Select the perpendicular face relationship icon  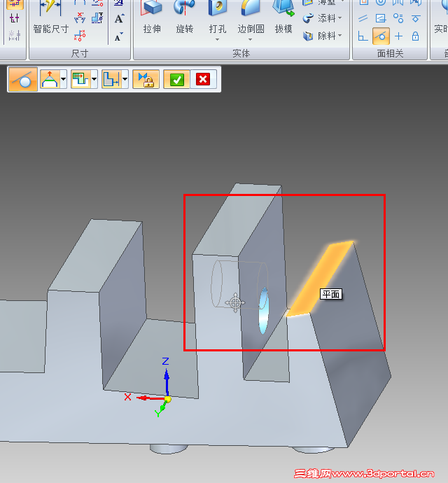[363, 36]
